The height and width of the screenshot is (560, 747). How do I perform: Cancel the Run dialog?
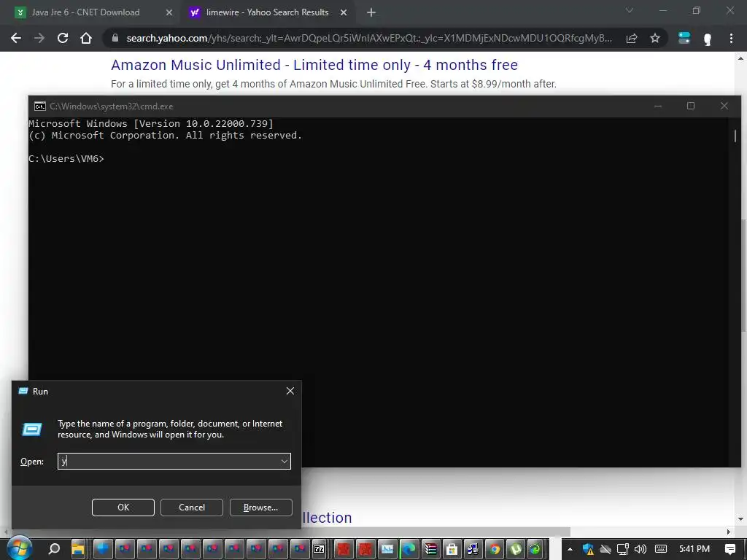pyautogui.click(x=192, y=507)
